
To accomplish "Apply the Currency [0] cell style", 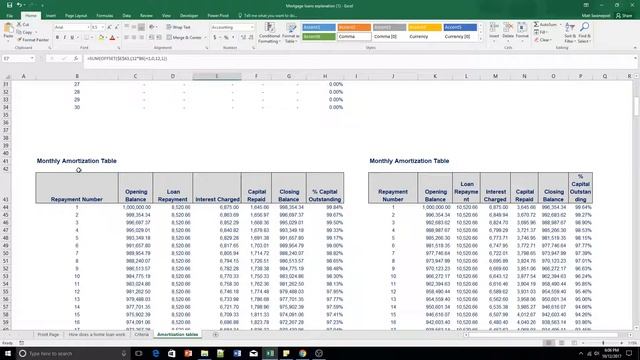I will pos(460,36).
